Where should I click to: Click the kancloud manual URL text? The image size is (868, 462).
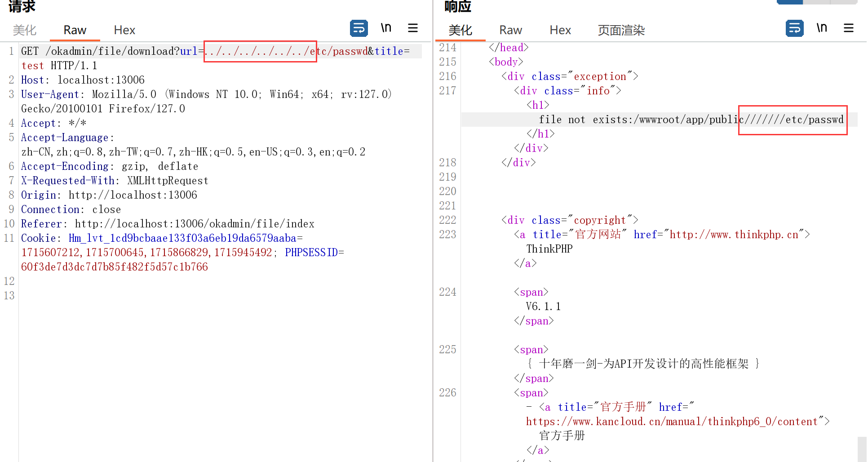coord(672,422)
